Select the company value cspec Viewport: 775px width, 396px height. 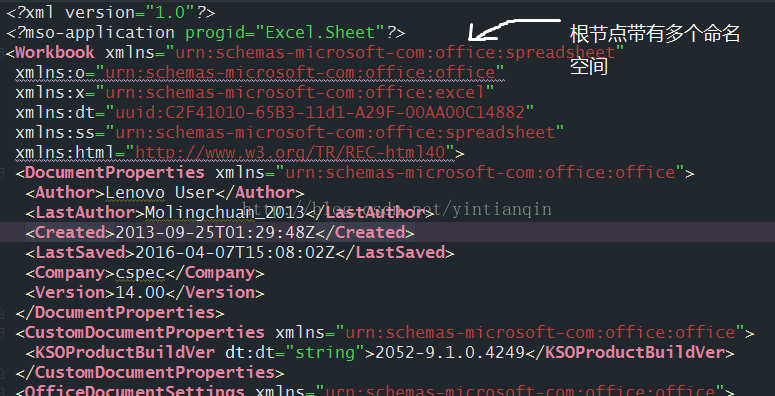pos(140,273)
